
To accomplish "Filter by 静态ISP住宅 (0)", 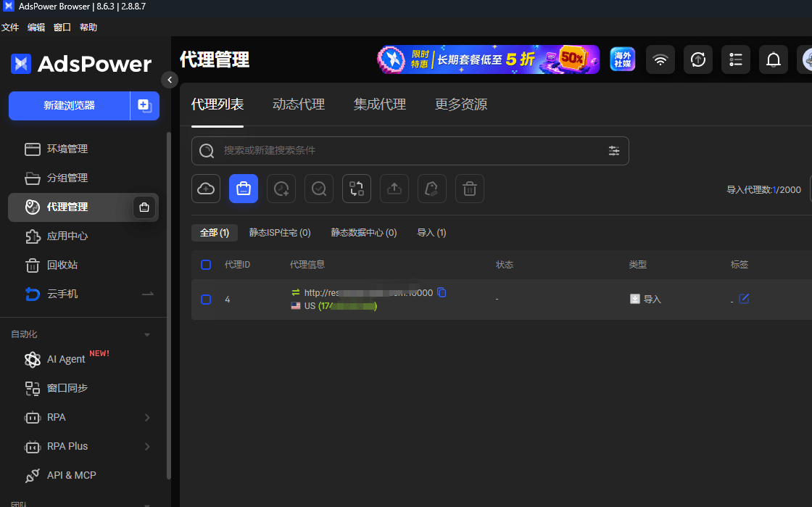I will (x=280, y=233).
